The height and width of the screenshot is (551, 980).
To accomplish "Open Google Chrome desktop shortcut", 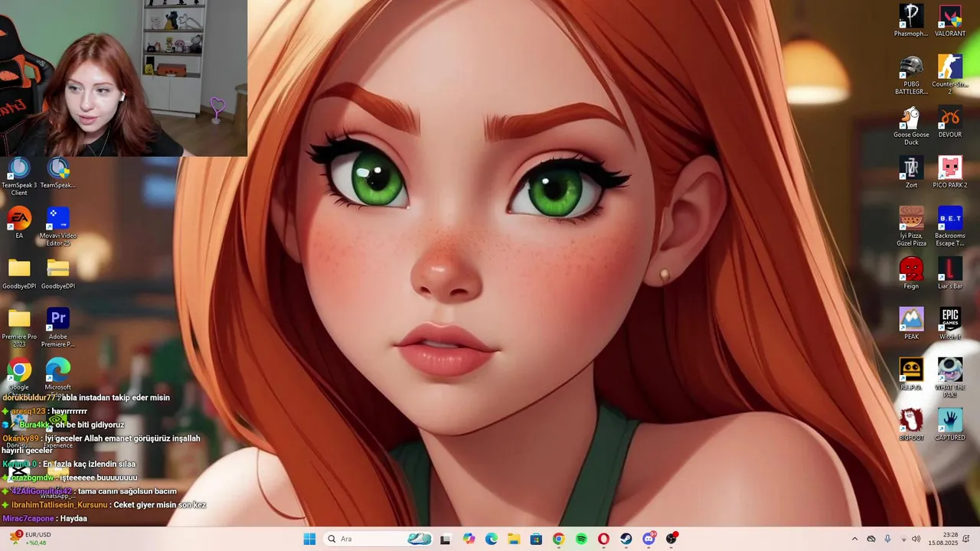I will tap(19, 374).
